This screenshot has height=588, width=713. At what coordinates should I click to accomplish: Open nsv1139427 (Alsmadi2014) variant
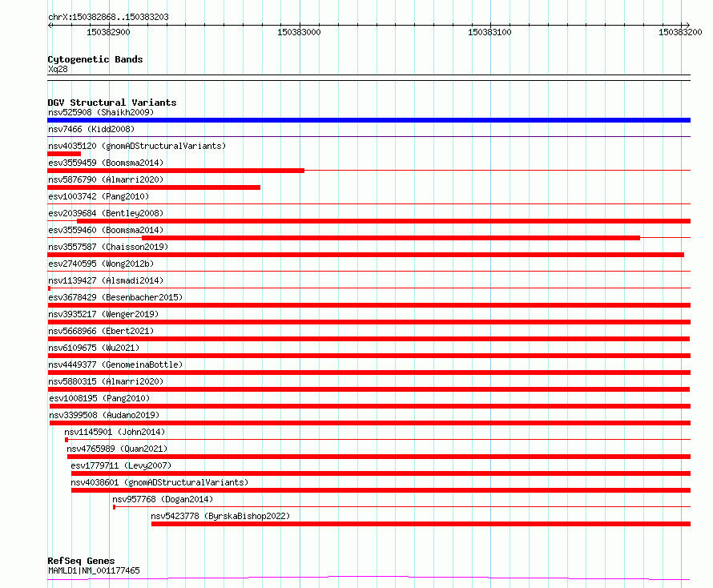106,280
